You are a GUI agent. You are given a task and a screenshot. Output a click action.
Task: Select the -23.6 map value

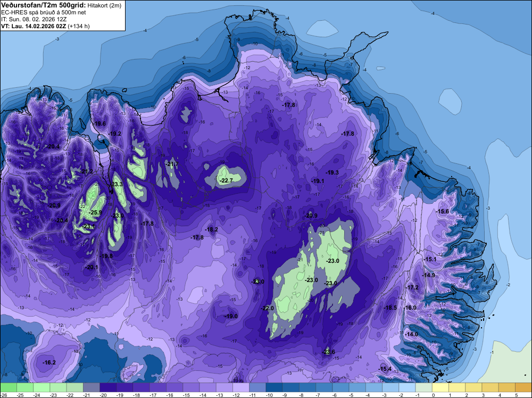[328, 352]
